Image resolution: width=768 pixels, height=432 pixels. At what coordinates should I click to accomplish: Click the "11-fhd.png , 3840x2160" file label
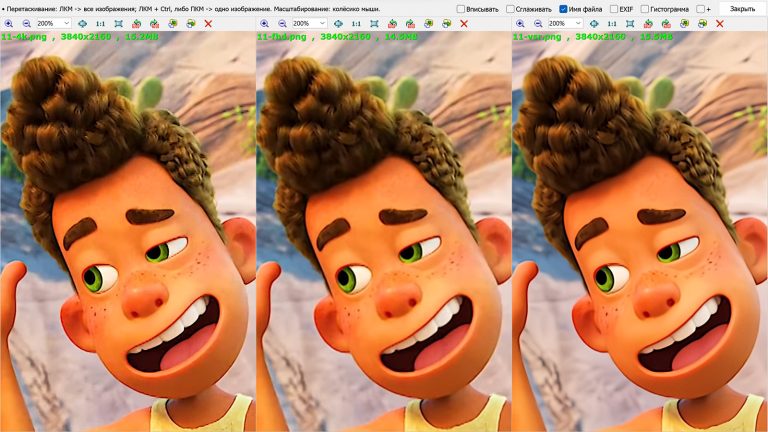[x=314, y=37]
